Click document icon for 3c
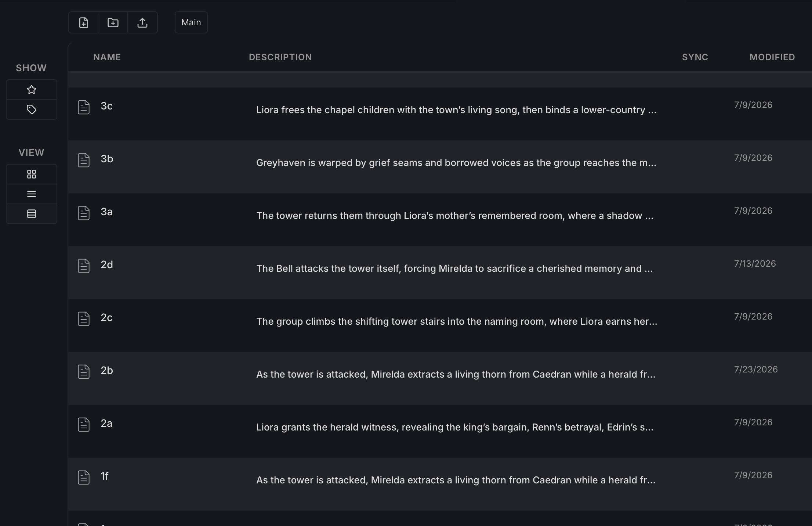The height and width of the screenshot is (526, 812). point(84,107)
